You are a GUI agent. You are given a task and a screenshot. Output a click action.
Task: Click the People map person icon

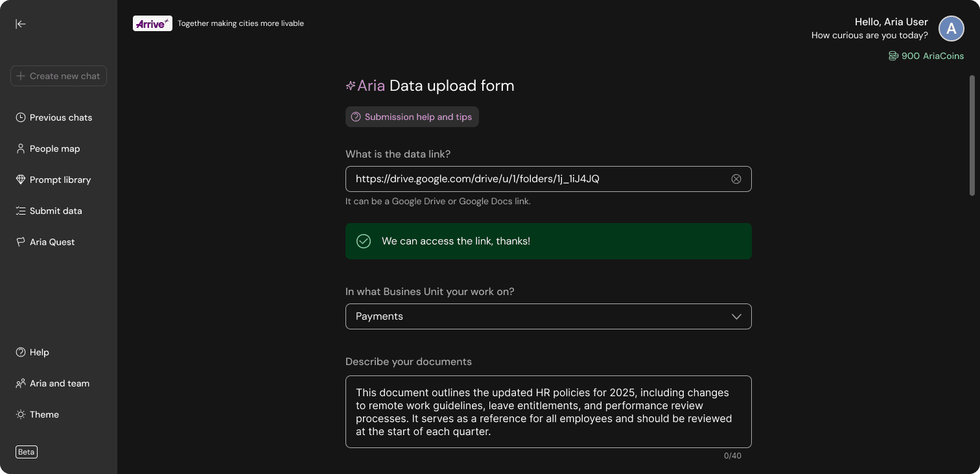pyautogui.click(x=21, y=148)
